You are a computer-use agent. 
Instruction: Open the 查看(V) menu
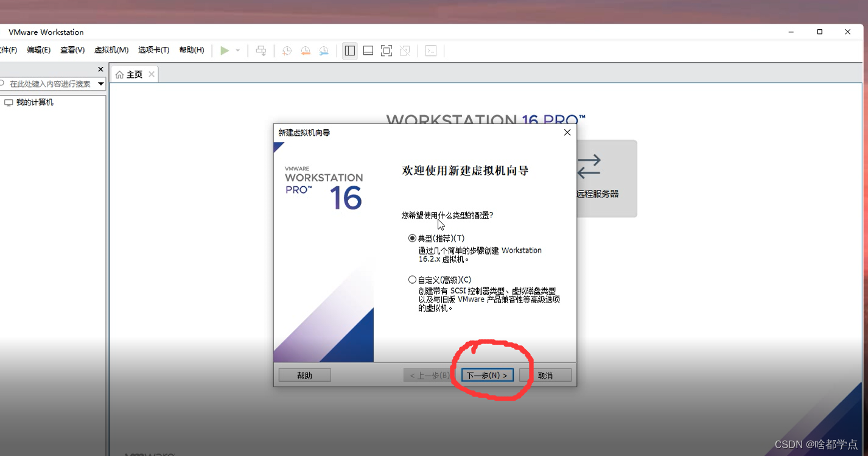pyautogui.click(x=72, y=50)
